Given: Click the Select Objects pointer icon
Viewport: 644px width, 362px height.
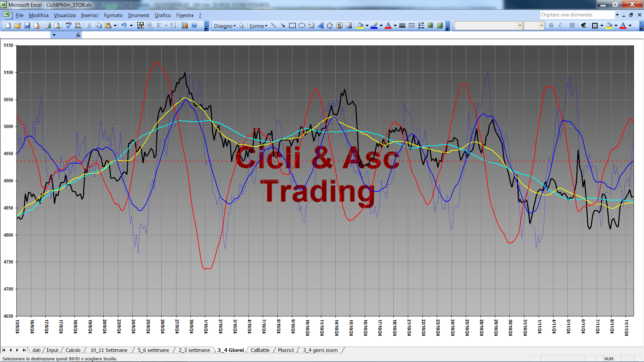Looking at the screenshot, I should click(242, 25).
